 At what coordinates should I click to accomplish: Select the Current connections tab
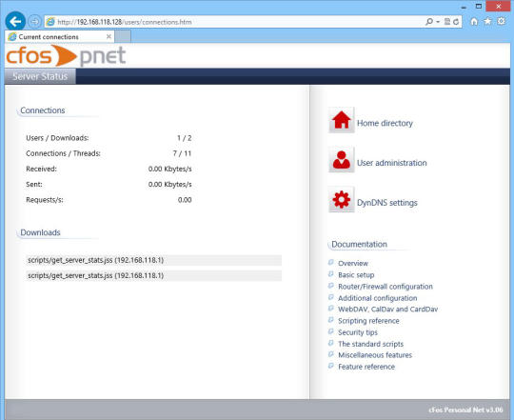(59, 37)
